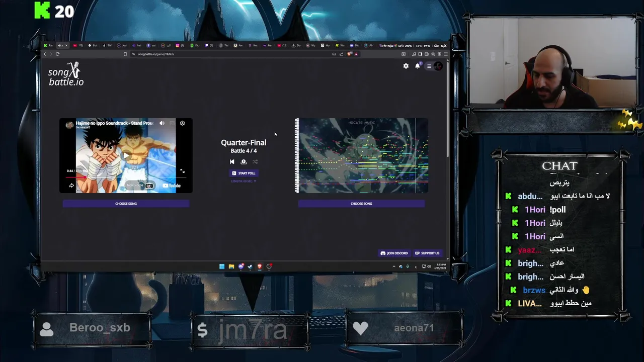Open Brave browser from taskbar
This screenshot has height=362, width=644.
pyautogui.click(x=260, y=266)
